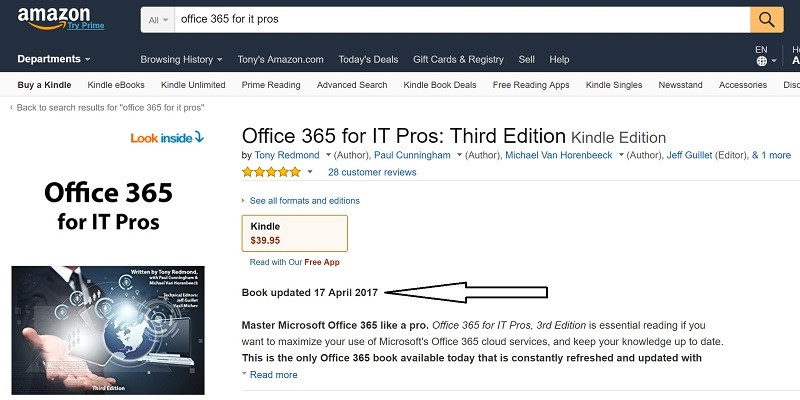Expand the Departments menu
800x400 pixels.
pos(54,59)
